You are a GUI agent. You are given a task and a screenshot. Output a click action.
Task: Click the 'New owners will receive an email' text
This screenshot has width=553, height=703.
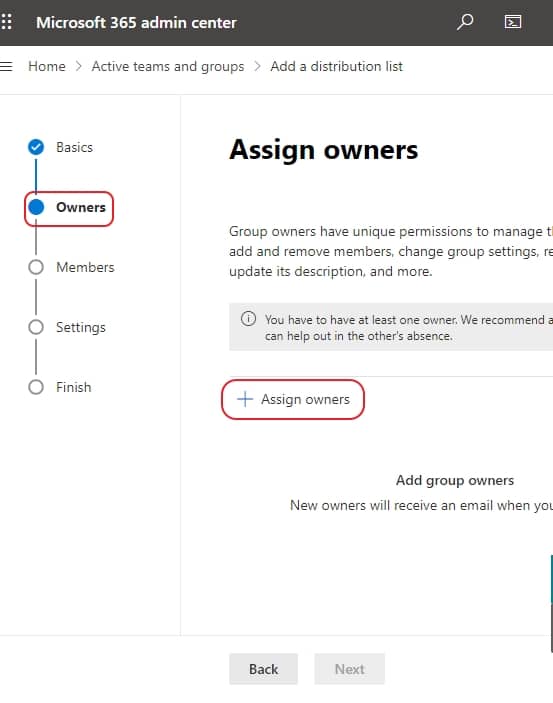coord(421,505)
